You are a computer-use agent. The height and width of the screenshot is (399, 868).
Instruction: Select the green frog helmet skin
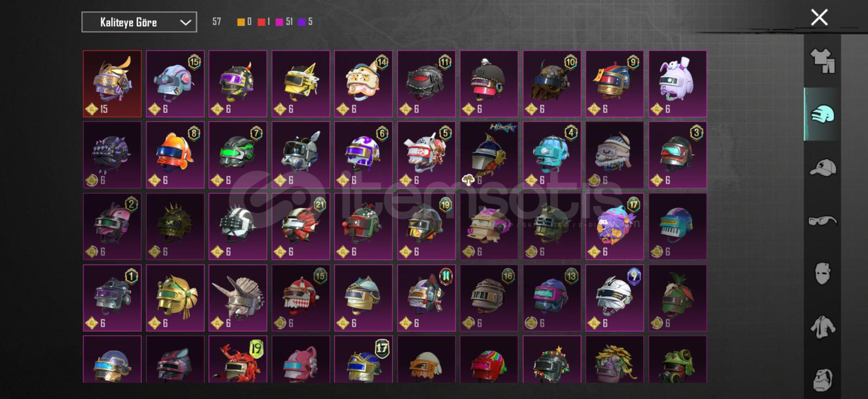point(678,359)
